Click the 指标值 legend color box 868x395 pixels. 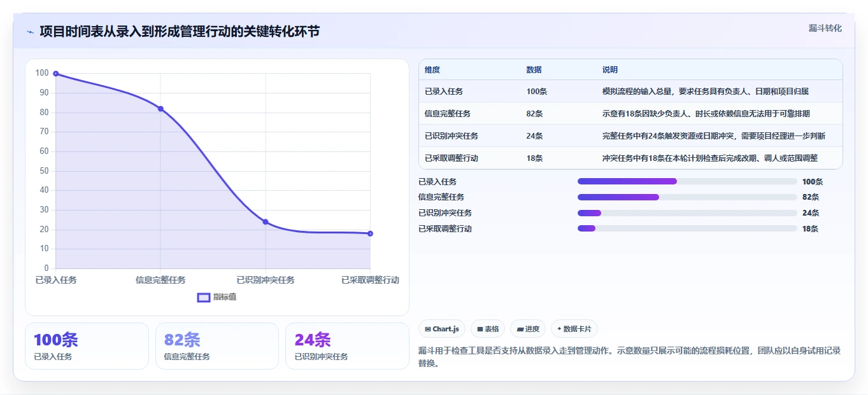(204, 297)
